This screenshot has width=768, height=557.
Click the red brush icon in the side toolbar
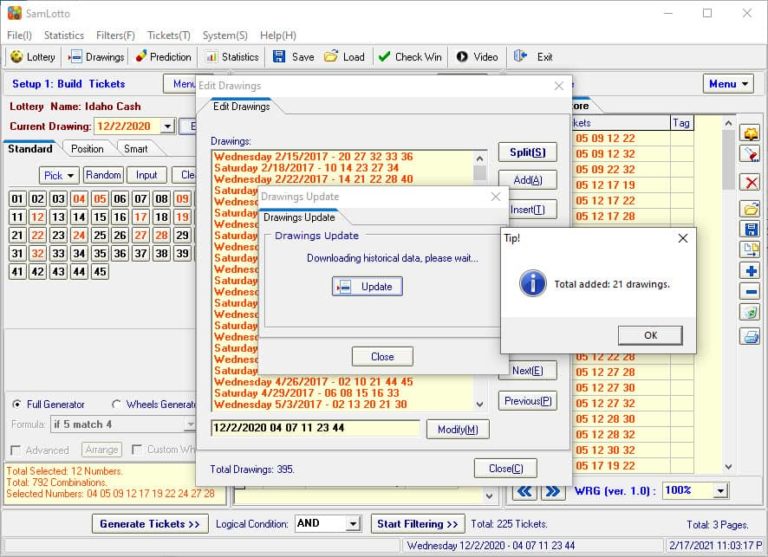(750, 154)
